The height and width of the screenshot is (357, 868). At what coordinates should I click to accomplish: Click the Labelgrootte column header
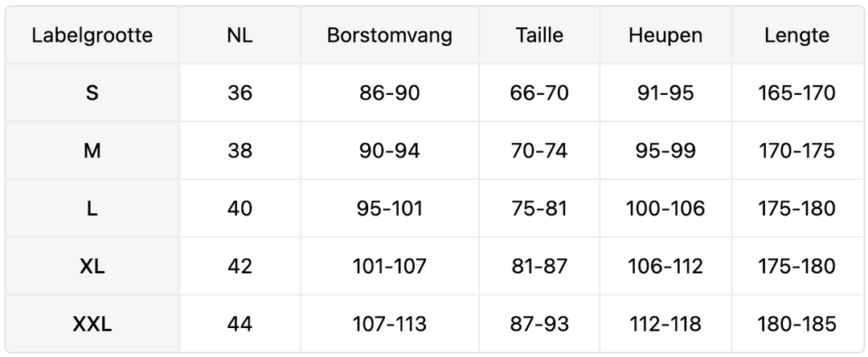coord(92,35)
